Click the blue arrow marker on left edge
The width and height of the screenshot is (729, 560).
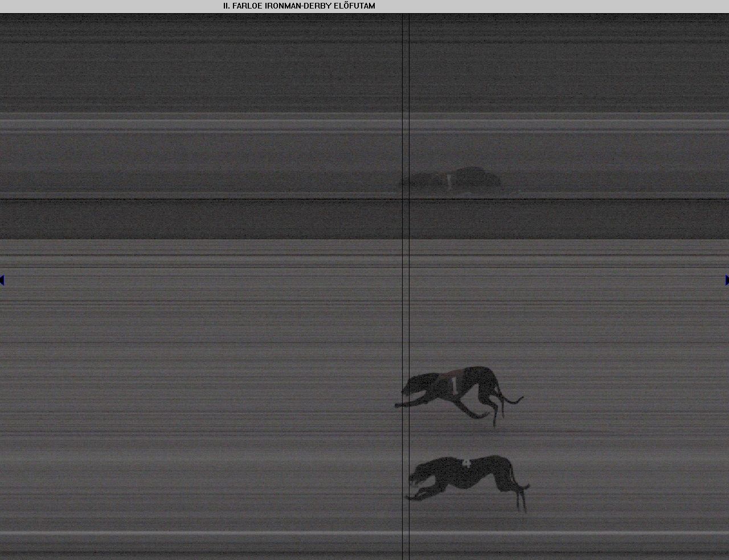(x=2, y=280)
